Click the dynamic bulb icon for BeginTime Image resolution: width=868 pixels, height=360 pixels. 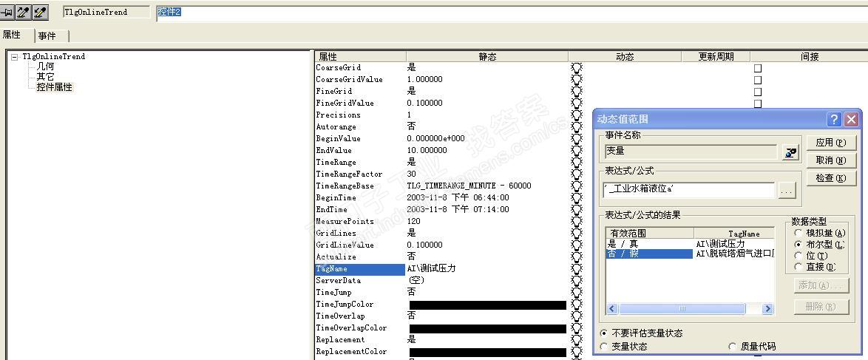pos(576,197)
